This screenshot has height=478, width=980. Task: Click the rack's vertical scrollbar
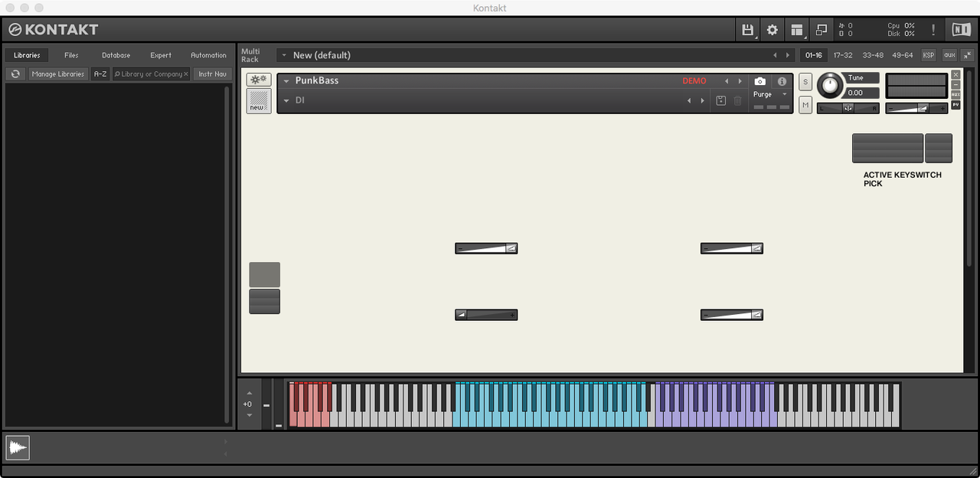tap(969, 169)
